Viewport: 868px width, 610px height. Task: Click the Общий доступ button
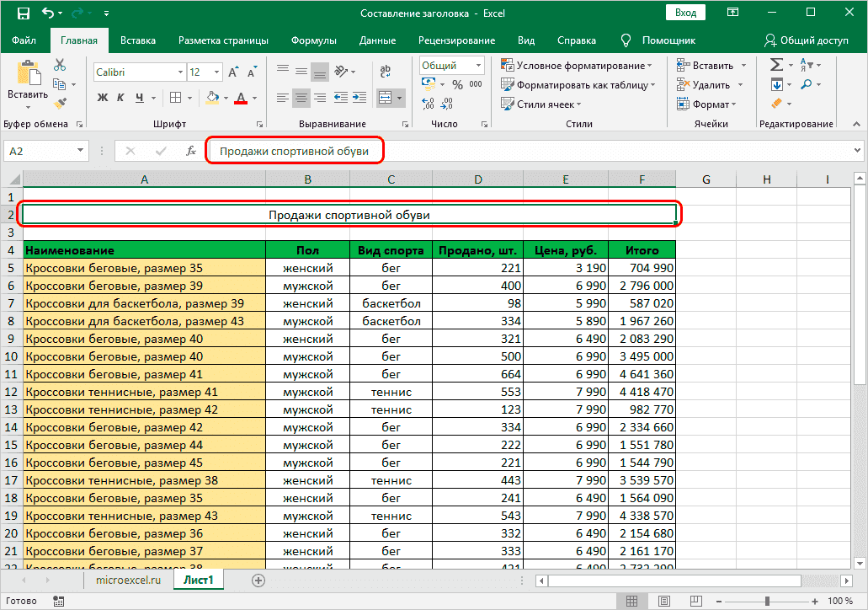[806, 40]
